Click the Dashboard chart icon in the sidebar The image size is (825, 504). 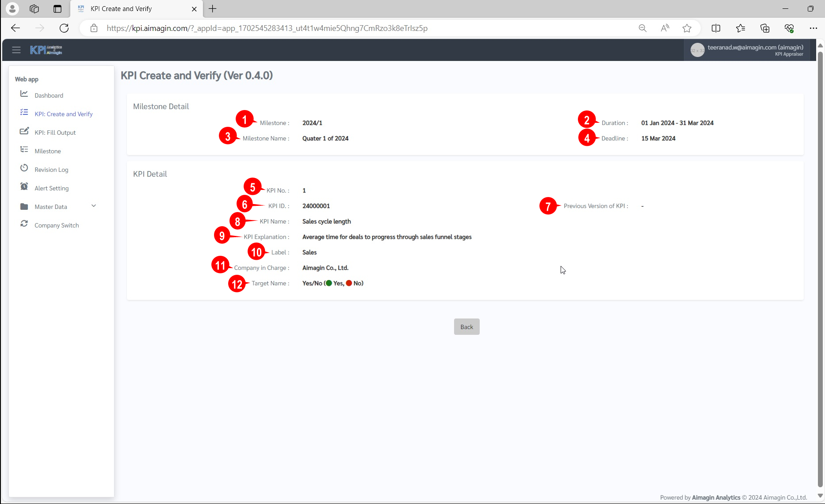24,94
